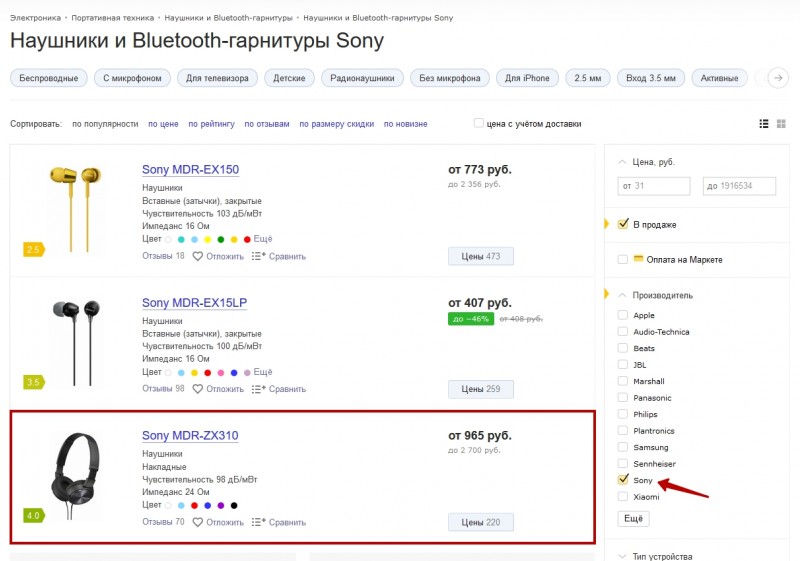The width and height of the screenshot is (800, 561).
Task: Click the minimum price field от 31
Action: pyautogui.click(x=654, y=186)
